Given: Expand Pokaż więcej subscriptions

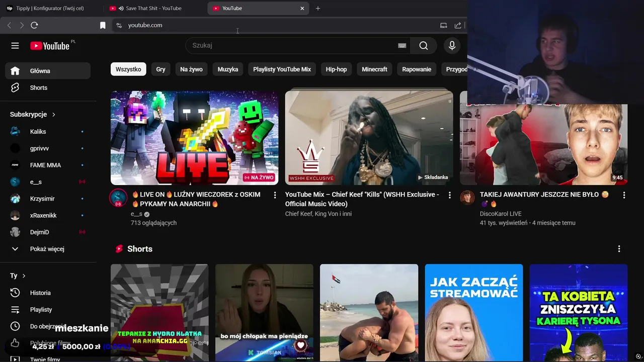Looking at the screenshot, I should pos(48,249).
